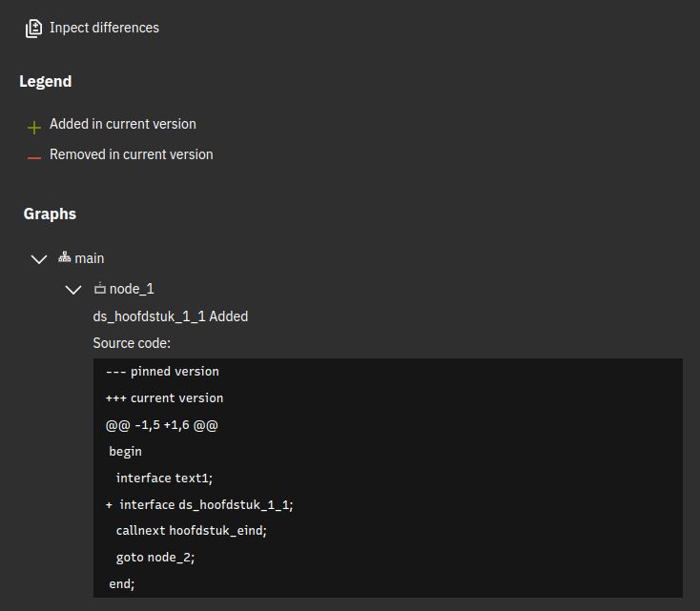The height and width of the screenshot is (611, 700).
Task: Click the Inpect differences title text
Action: point(104,28)
